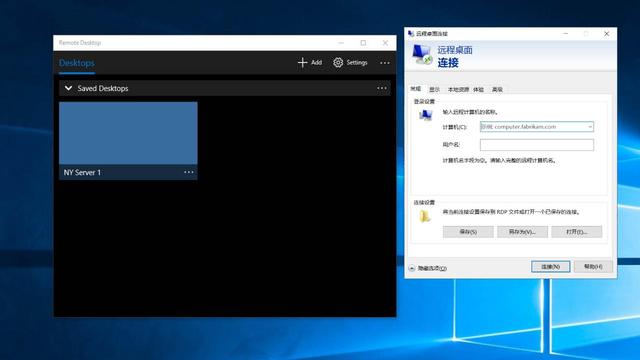
Task: Click the 打开(E)... open button
Action: (x=577, y=232)
